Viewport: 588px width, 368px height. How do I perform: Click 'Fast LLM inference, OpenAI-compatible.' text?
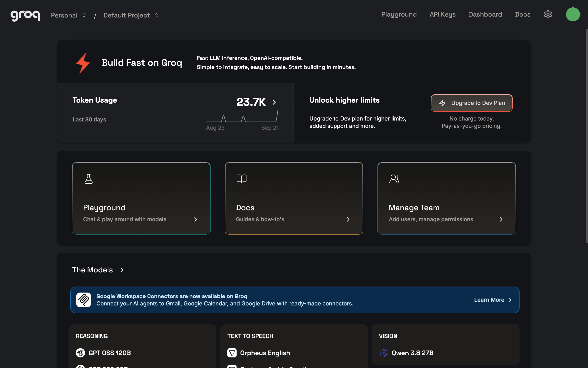coord(250,58)
